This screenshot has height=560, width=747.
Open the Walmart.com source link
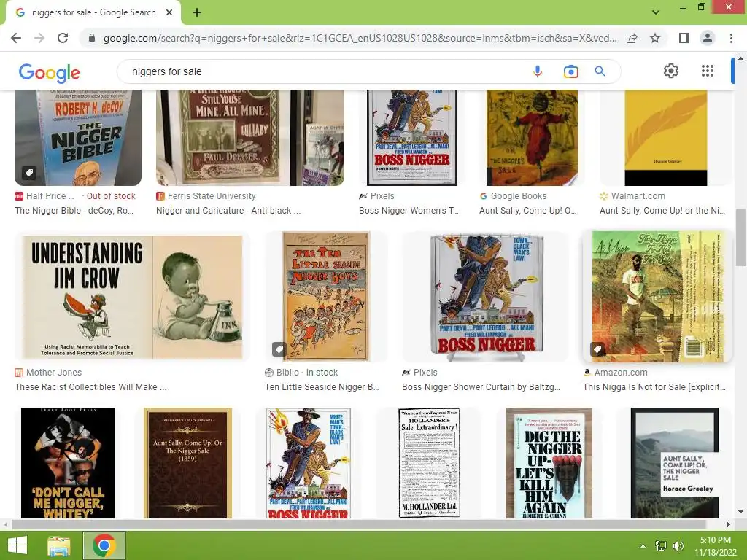click(638, 195)
